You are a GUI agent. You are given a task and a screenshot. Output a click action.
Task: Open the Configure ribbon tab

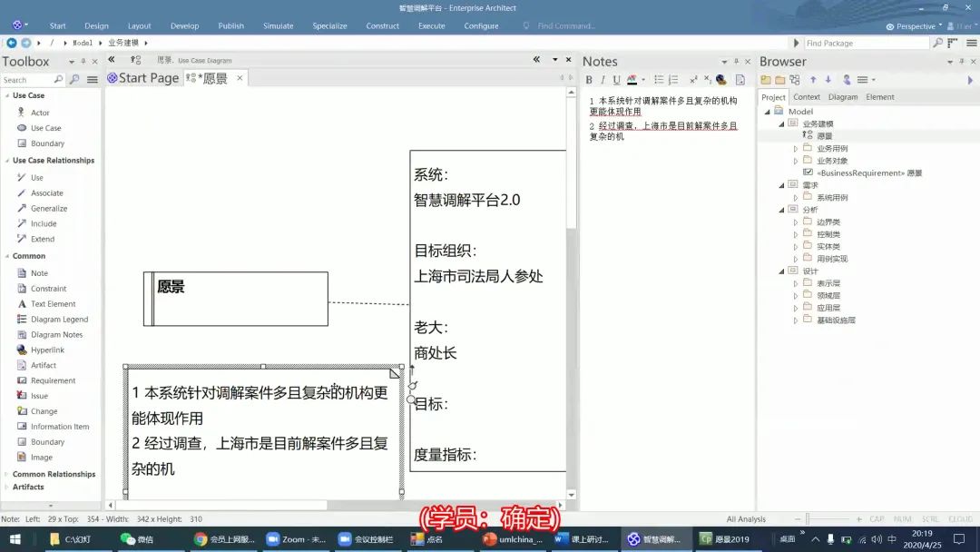481,25
